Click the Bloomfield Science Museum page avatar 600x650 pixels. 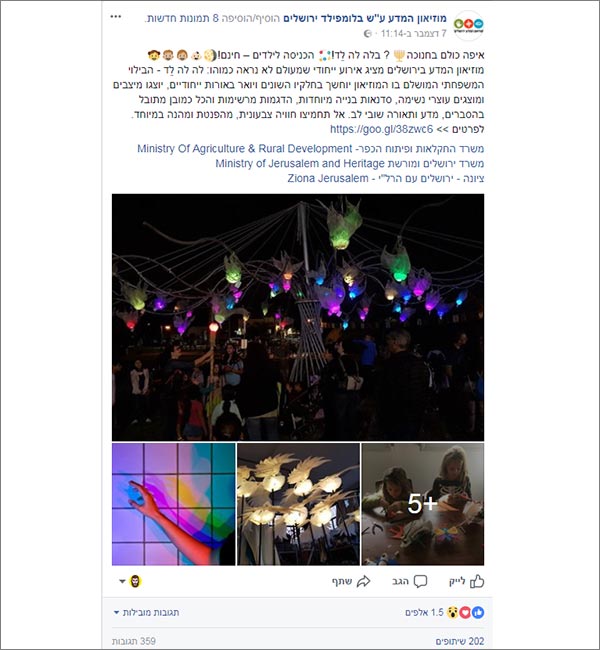[x=468, y=25]
